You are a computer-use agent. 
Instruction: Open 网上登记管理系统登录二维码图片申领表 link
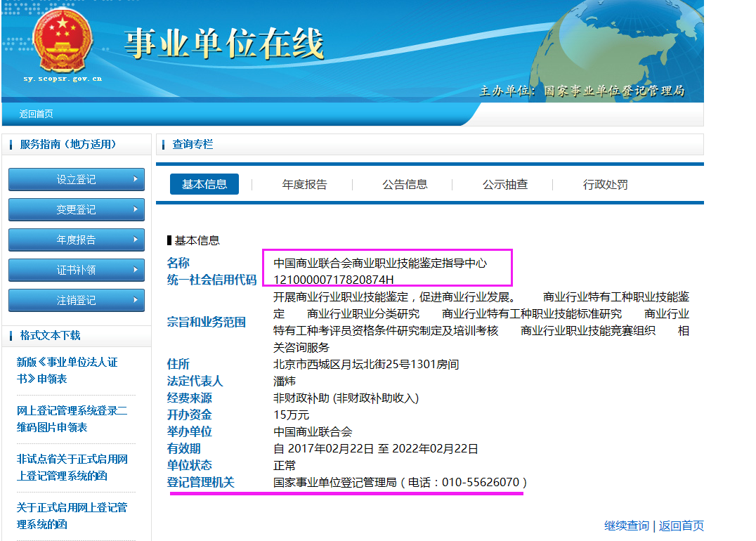tap(72, 419)
